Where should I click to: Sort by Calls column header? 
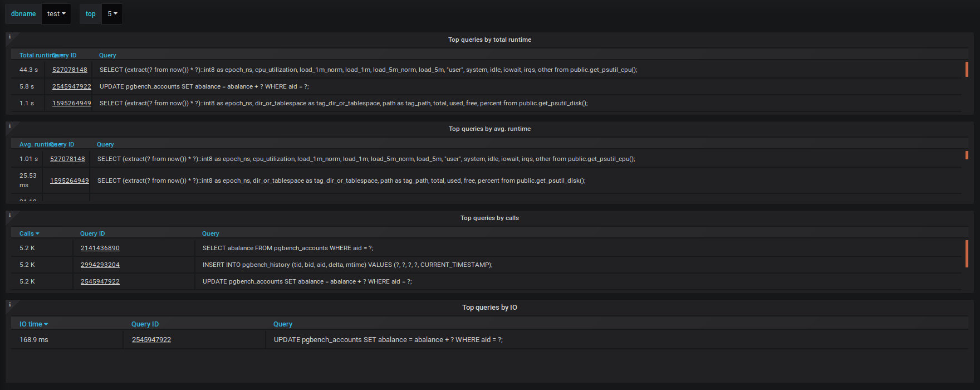[29, 233]
